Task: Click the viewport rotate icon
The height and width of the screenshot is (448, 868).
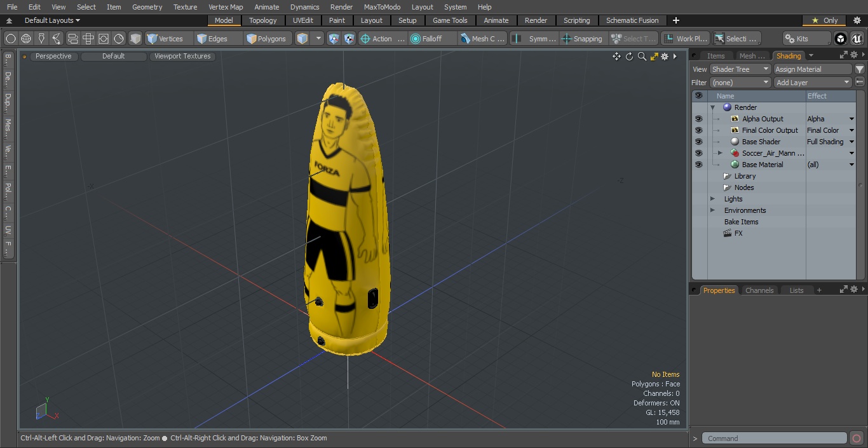Action: click(629, 57)
